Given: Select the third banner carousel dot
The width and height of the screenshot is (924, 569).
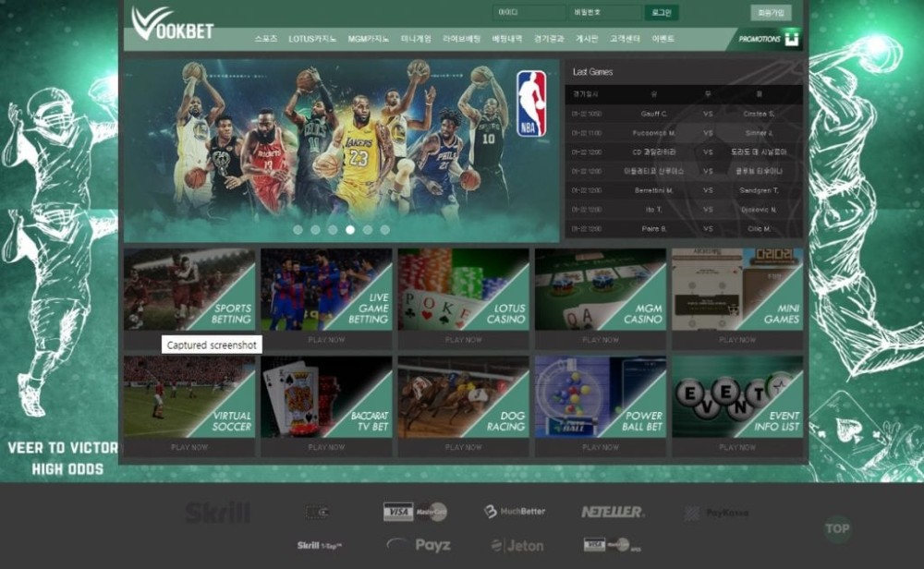Looking at the screenshot, I should point(333,230).
